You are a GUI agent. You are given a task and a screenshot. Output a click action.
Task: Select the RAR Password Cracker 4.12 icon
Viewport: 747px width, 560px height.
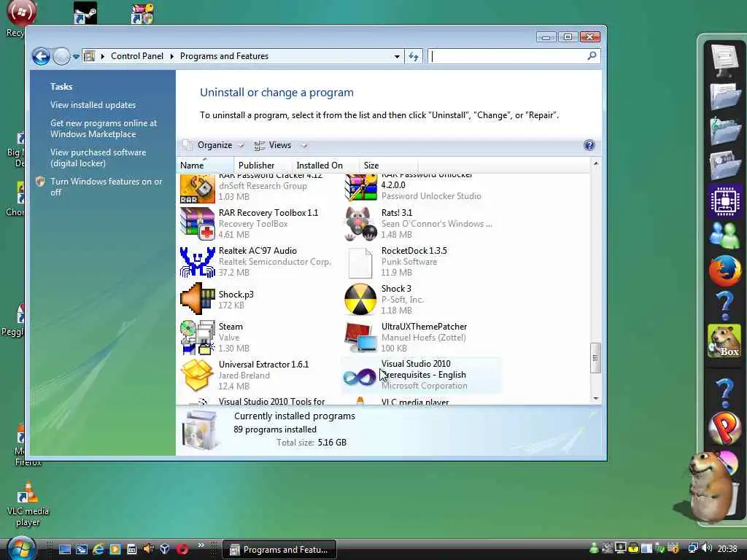197,189
